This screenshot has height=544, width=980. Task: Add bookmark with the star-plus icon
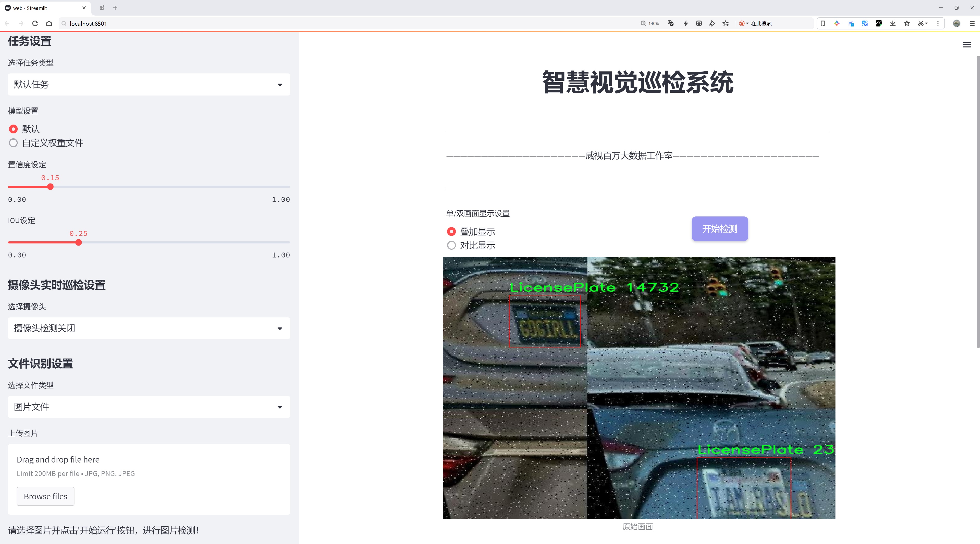[x=726, y=24]
